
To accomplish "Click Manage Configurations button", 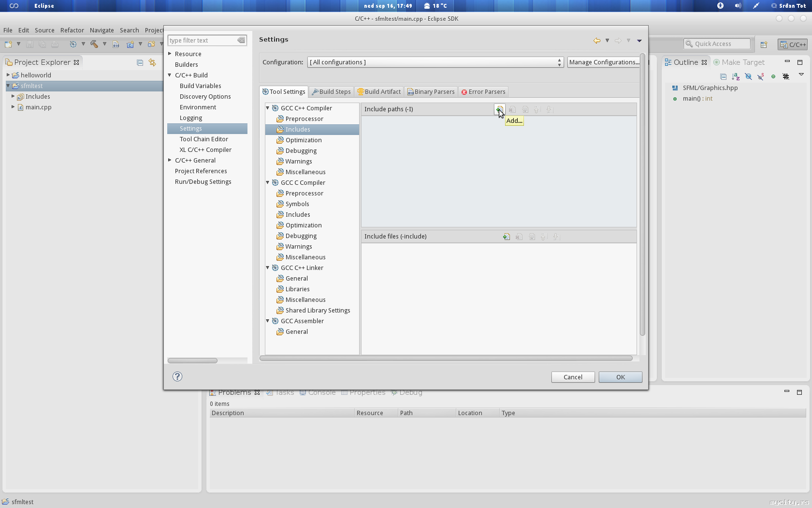I will pos(604,62).
